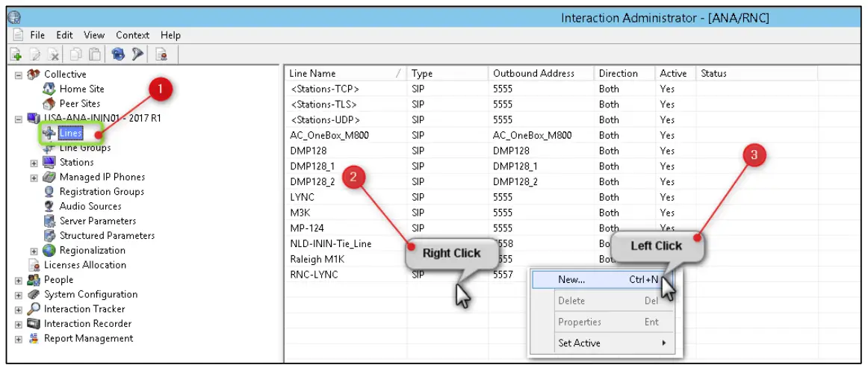Click the Outbound Address column header

pos(533,73)
